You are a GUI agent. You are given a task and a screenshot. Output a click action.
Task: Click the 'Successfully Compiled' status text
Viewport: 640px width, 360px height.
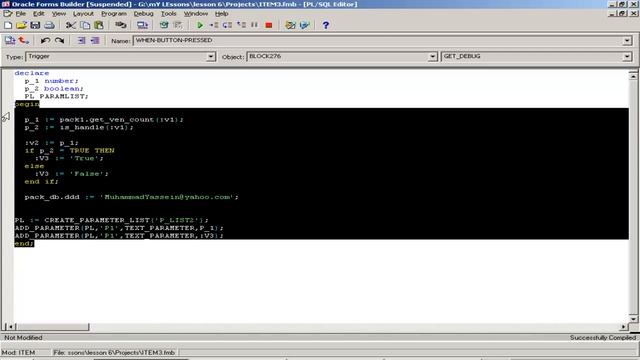pos(603,338)
